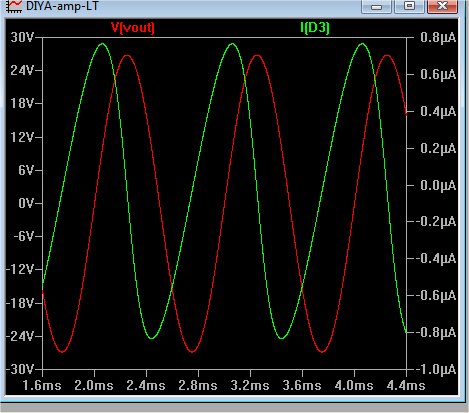Click the 0V left axis label
This screenshot has height=413, width=469.
(x=26, y=203)
